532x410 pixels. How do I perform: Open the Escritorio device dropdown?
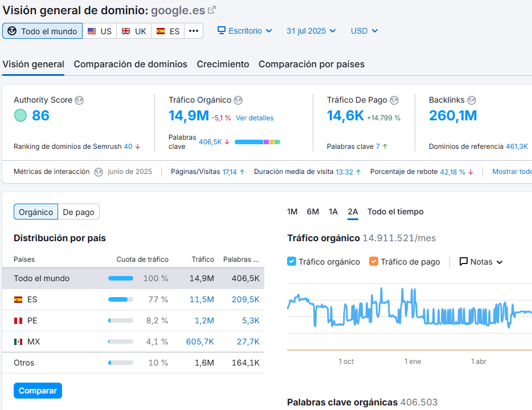coord(245,31)
